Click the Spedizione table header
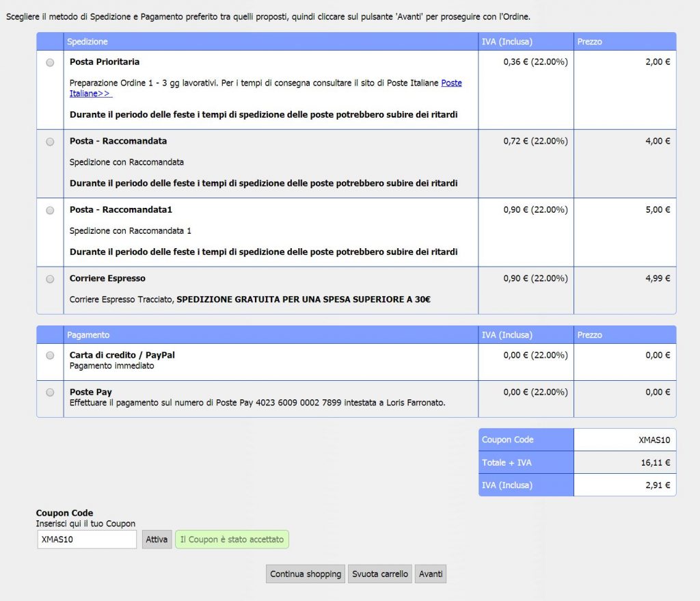 tap(87, 42)
